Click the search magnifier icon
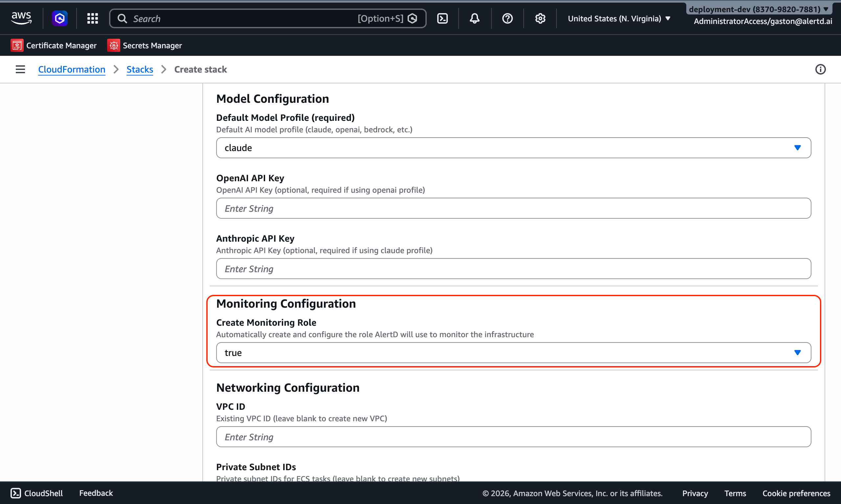The width and height of the screenshot is (841, 504). [x=122, y=18]
